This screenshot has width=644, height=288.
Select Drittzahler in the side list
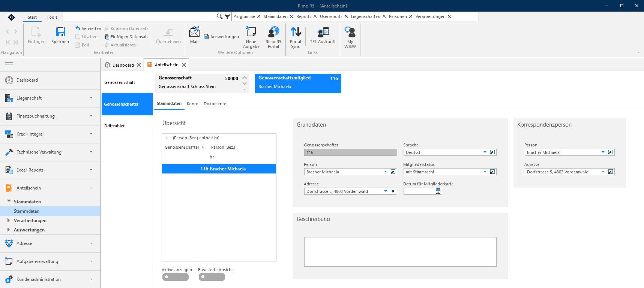(x=127, y=126)
